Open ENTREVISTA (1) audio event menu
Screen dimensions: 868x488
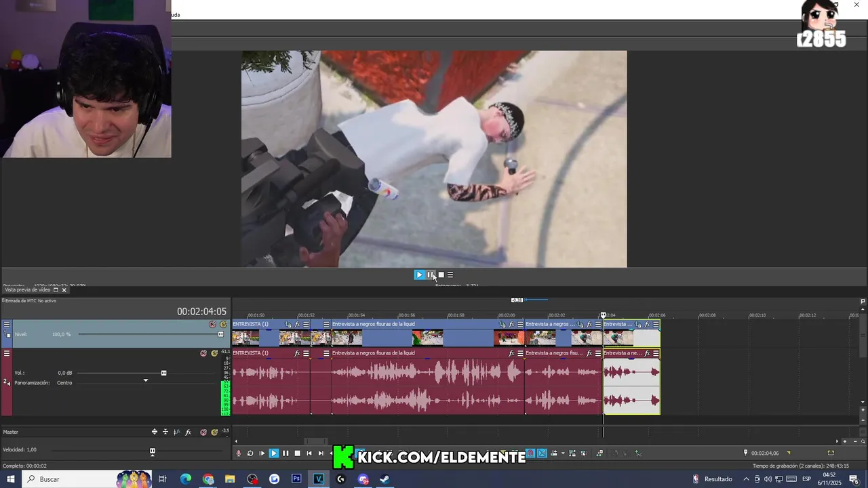pyautogui.click(x=306, y=353)
